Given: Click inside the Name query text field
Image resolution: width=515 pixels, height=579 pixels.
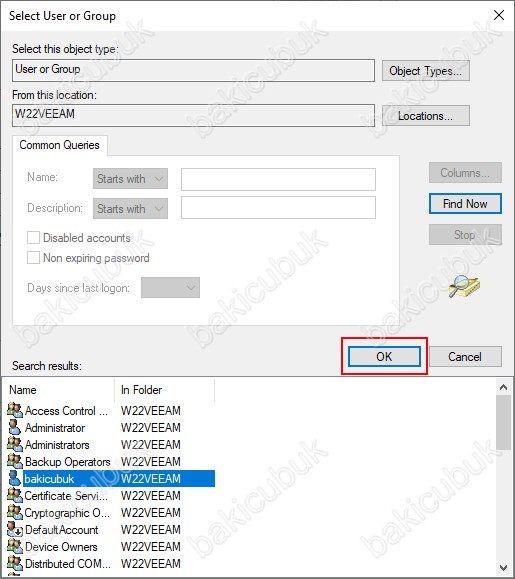Looking at the screenshot, I should pyautogui.click(x=278, y=179).
